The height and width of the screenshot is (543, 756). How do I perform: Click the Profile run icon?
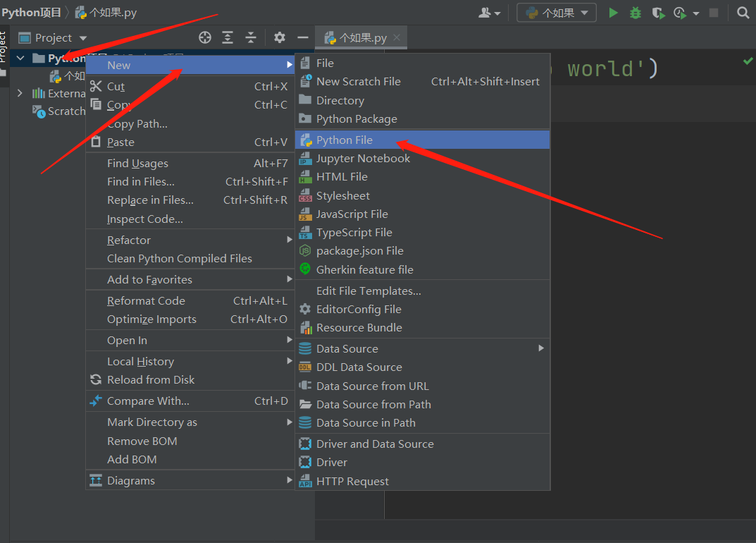tap(681, 13)
